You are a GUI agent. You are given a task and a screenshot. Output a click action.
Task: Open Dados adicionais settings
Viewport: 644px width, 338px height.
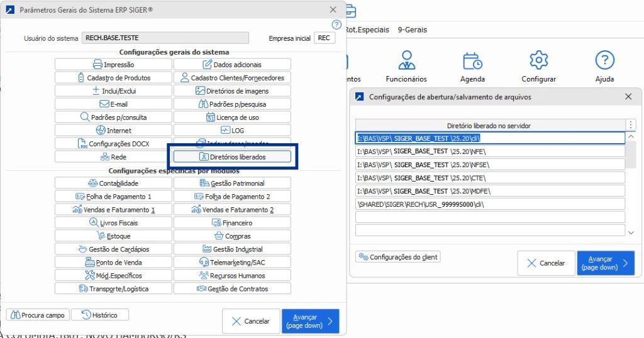(x=232, y=65)
